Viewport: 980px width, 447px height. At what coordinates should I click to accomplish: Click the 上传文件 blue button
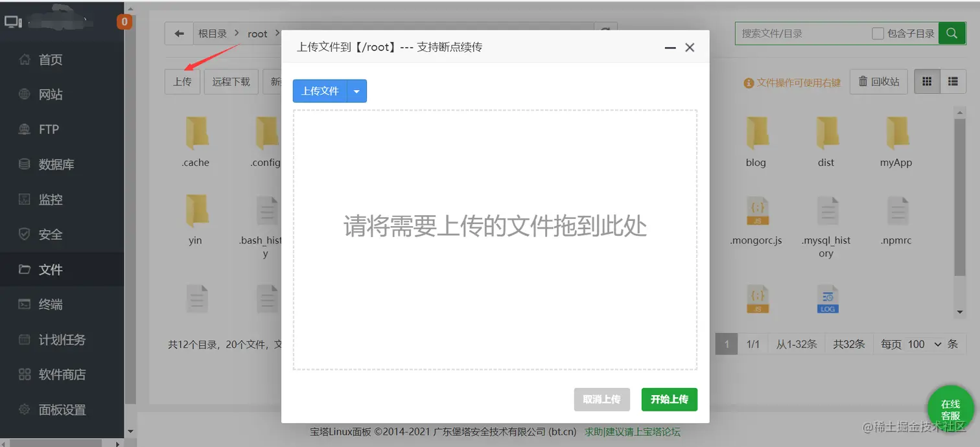click(320, 91)
